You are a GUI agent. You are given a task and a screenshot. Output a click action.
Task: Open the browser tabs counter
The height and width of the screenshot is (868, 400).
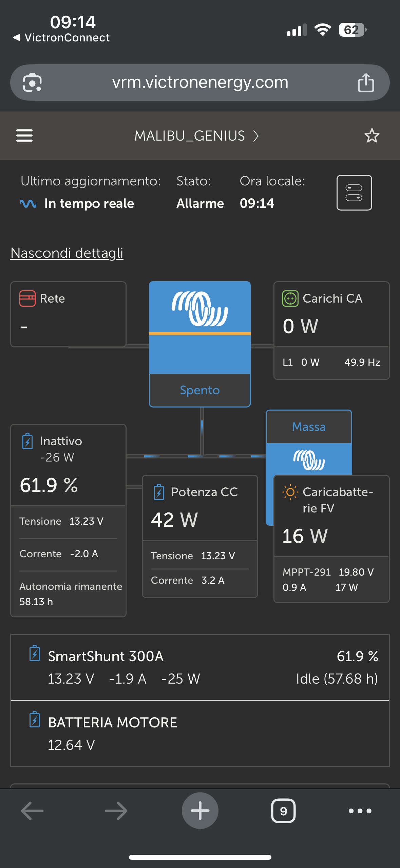pos(283,811)
